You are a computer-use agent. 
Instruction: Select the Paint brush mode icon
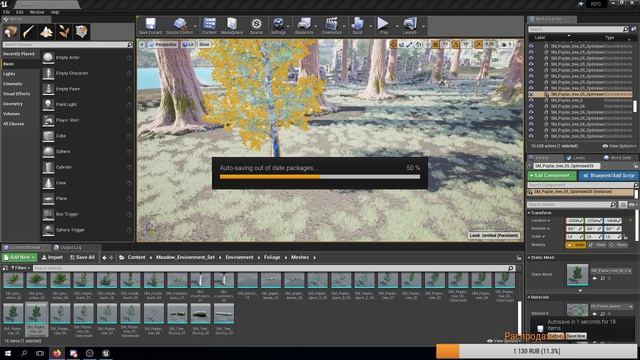click(29, 32)
